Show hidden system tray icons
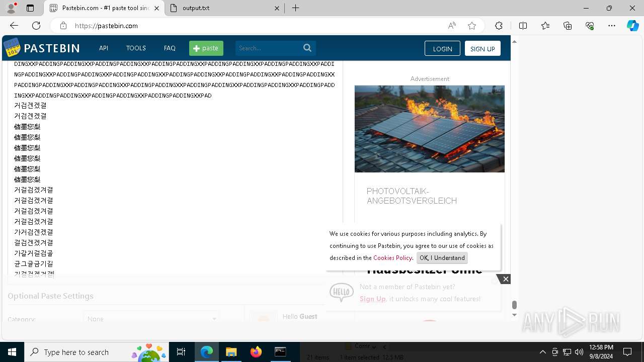Image resolution: width=644 pixels, height=362 pixels. (x=542, y=352)
